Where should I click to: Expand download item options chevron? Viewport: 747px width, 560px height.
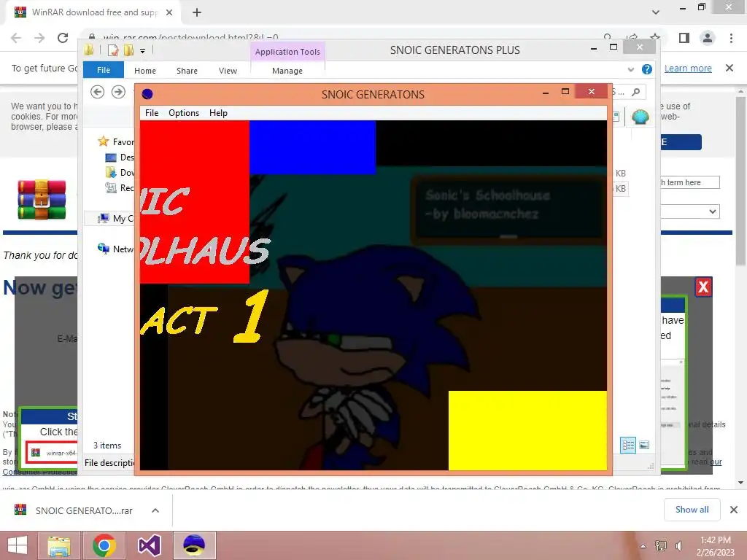(155, 510)
